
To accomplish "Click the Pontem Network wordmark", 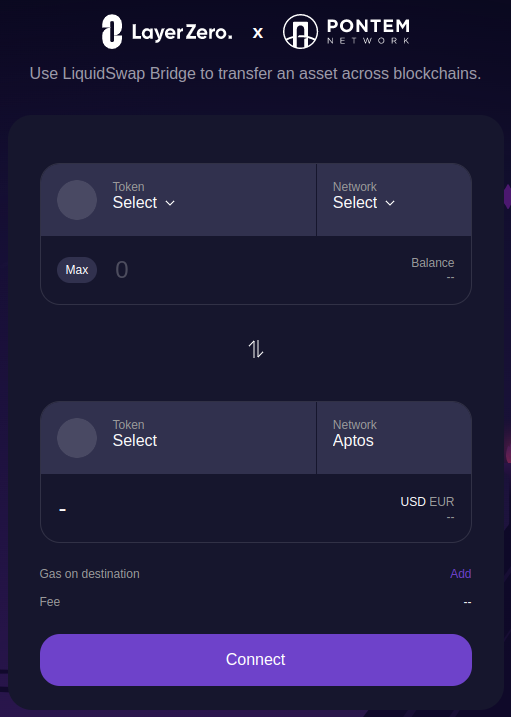I will point(368,31).
